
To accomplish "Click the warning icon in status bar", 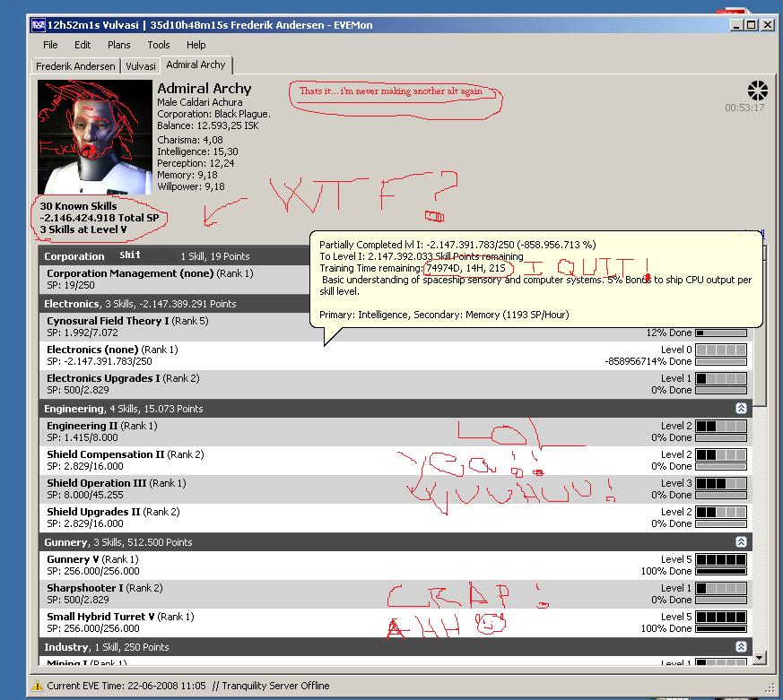I will 38,686.
